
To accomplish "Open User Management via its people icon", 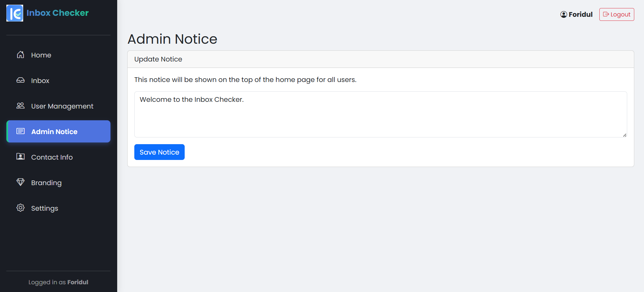I will point(20,106).
